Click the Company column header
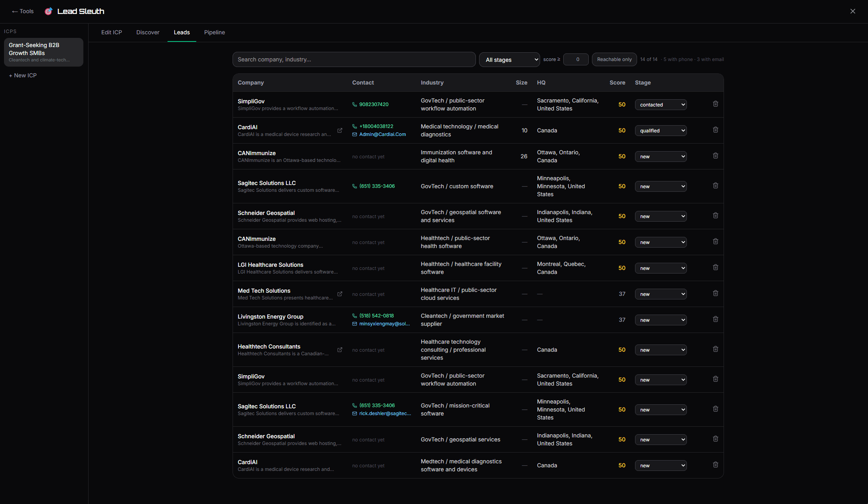The image size is (868, 504). click(251, 83)
